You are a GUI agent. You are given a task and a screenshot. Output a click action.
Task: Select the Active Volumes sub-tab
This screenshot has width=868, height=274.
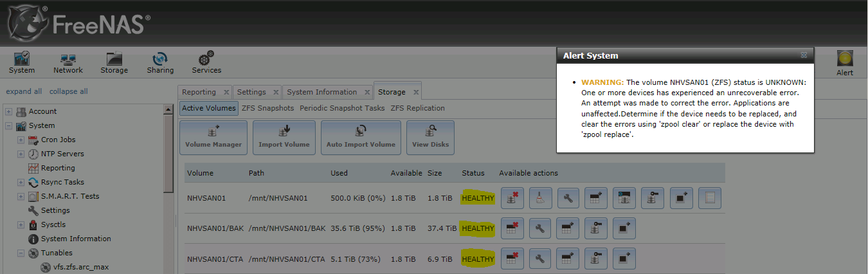pos(208,108)
